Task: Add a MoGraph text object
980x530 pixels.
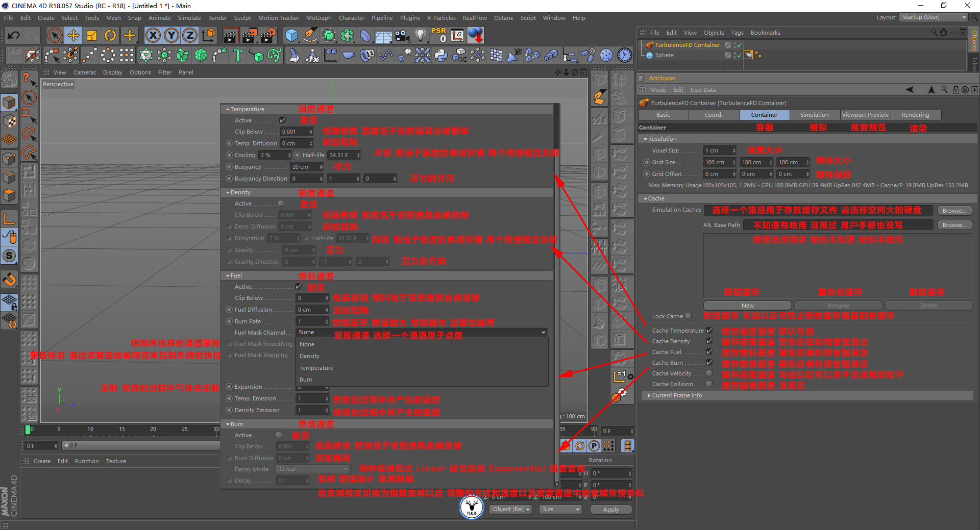Action: (238, 55)
